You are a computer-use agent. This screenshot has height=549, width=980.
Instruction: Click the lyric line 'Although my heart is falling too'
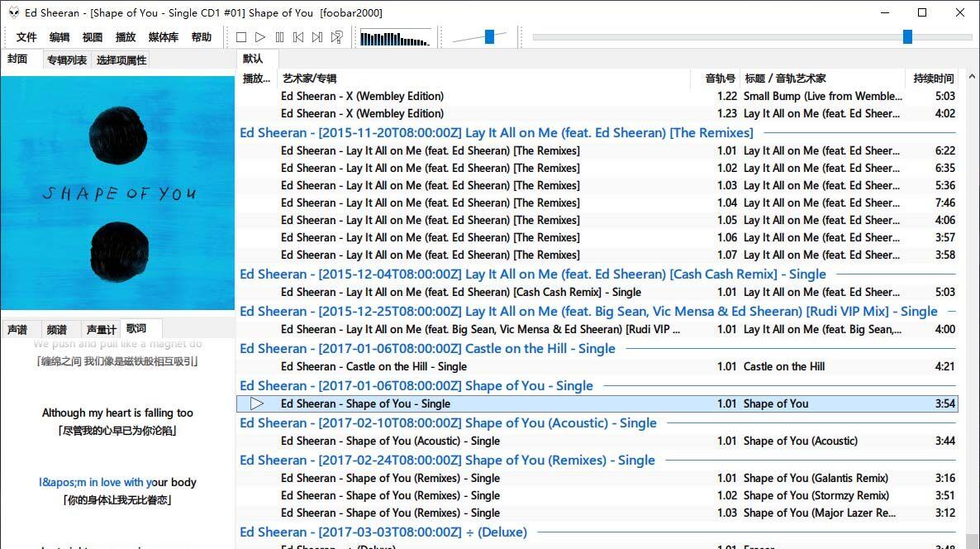(117, 413)
